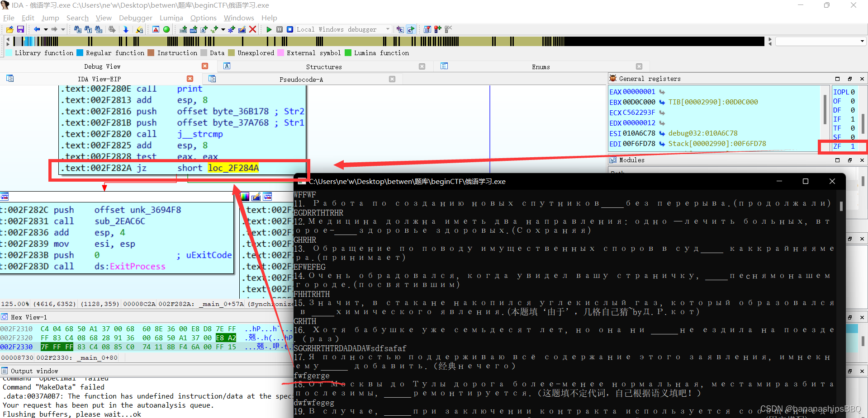This screenshot has width=868, height=418.
Task: Toggle the TF flag value
Action: click(853, 128)
